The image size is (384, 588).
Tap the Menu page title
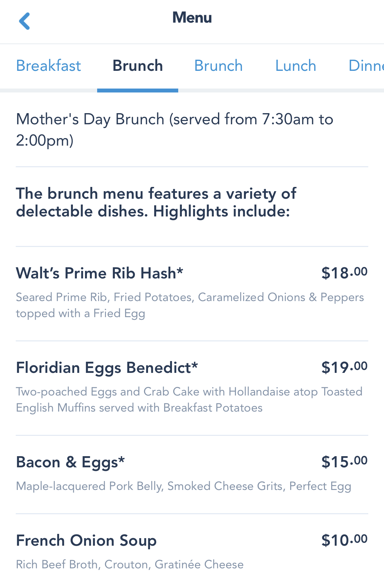point(192,18)
